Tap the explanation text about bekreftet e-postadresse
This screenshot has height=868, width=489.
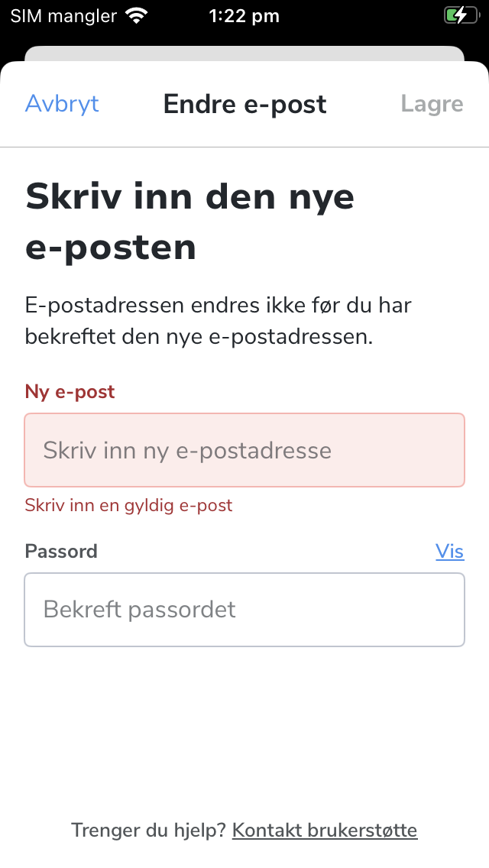click(x=218, y=321)
